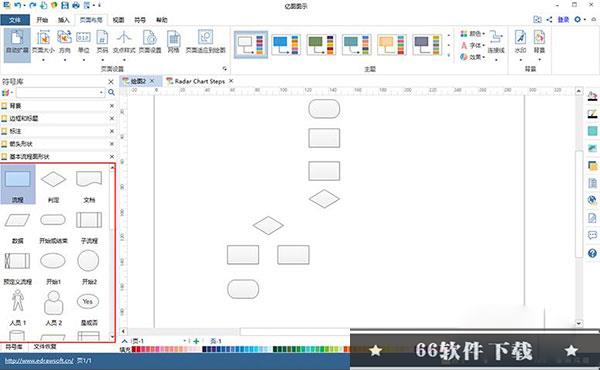The image size is (600, 370).
Task: Expand the 效果 effects dropdown
Action: [x=472, y=57]
